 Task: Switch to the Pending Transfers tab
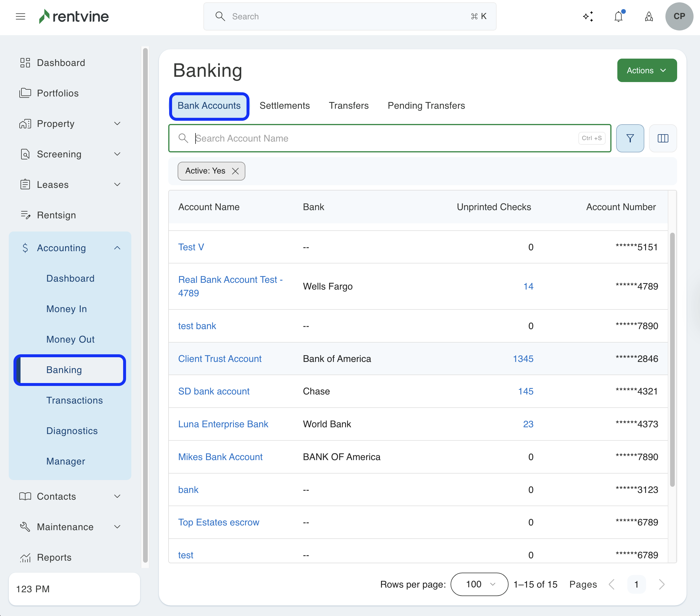tap(426, 106)
